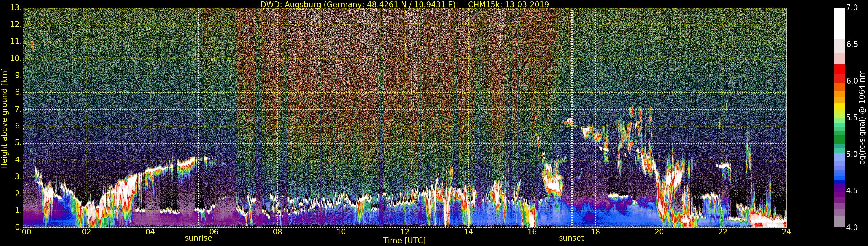This screenshot has height=246, width=868.
Task: Click the "log(rc-signal) @ 1064 nm" colorbar label
Action: (862, 118)
